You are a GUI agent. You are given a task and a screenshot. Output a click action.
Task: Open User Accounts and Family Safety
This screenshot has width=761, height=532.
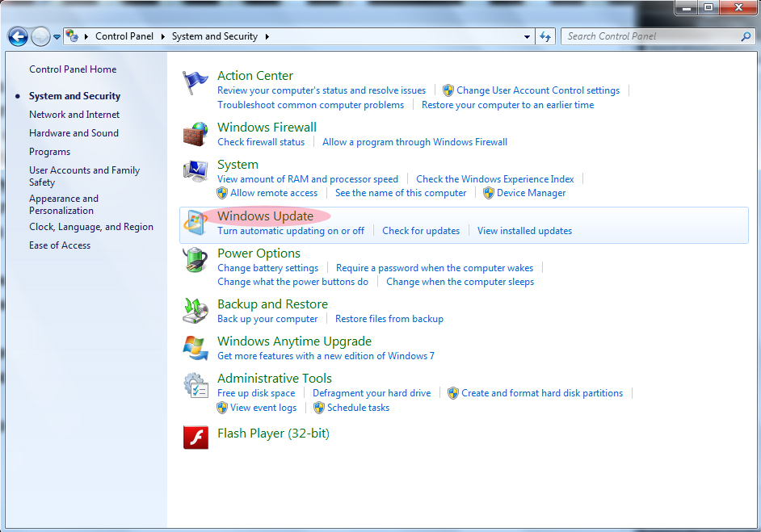click(85, 176)
